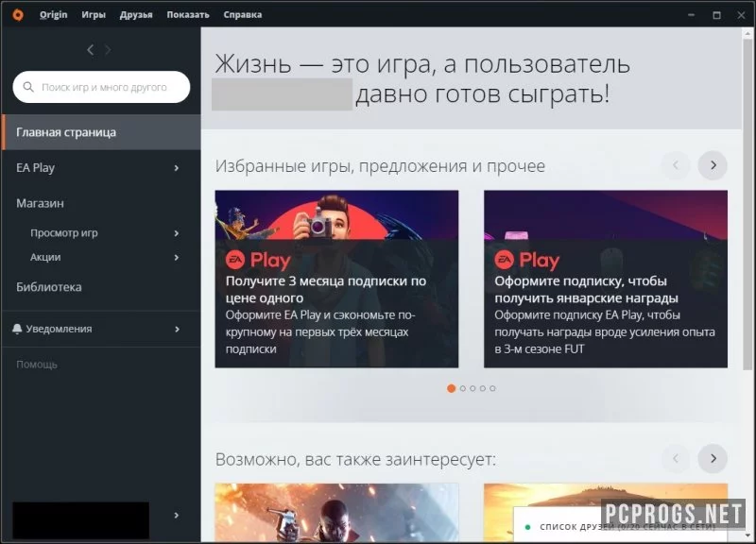Open Акции in the sidebar
The image size is (756, 544).
pos(45,257)
